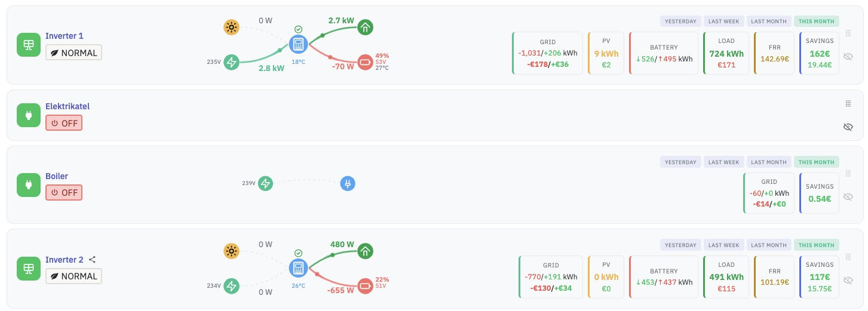The image size is (868, 311).
Task: Switch Boiler stats to Last Week
Action: coord(724,162)
